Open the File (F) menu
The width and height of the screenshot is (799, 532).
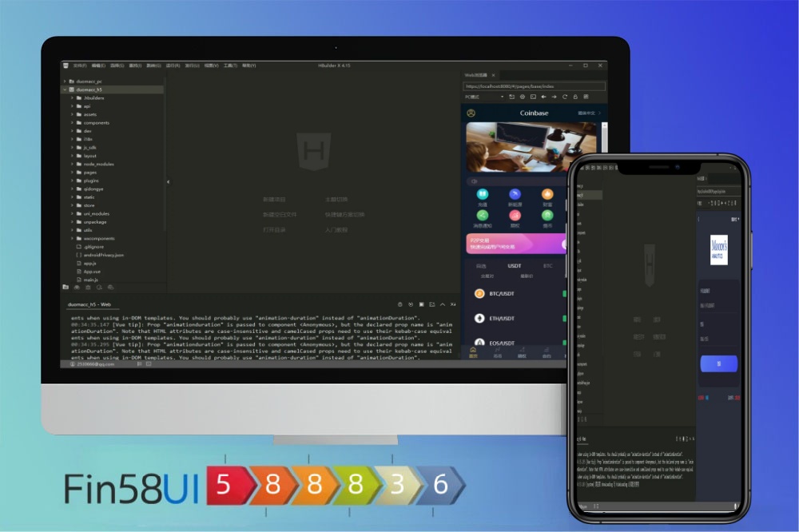pos(79,66)
